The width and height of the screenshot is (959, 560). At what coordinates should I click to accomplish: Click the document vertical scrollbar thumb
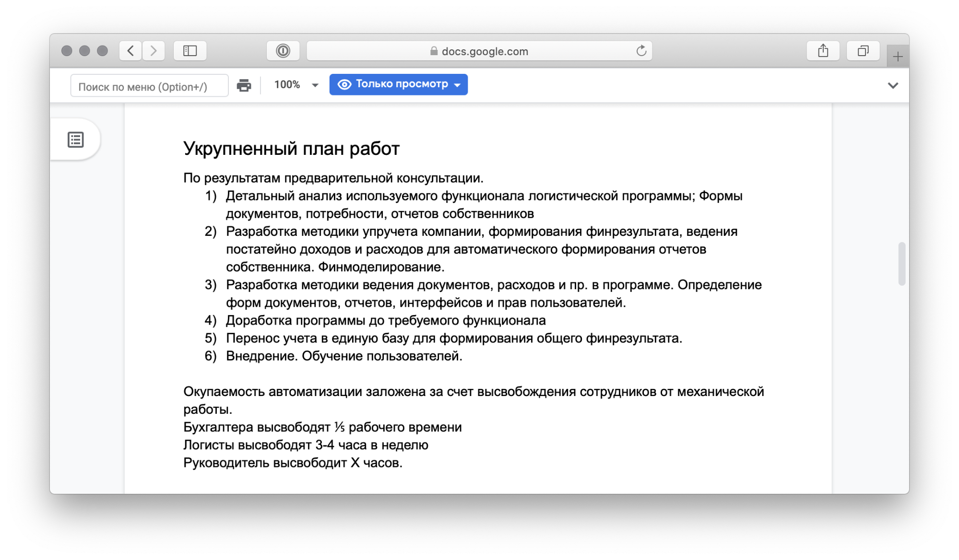coord(901,264)
